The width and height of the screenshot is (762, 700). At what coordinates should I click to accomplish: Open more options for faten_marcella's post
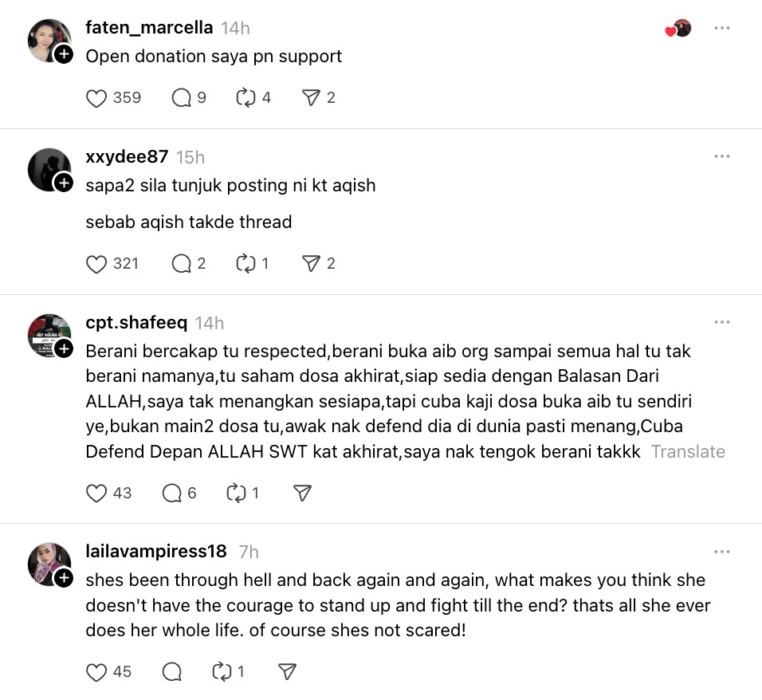pos(722,28)
